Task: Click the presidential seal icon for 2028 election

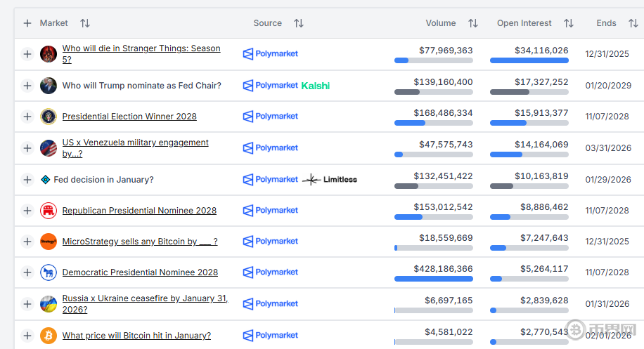Action: click(49, 117)
